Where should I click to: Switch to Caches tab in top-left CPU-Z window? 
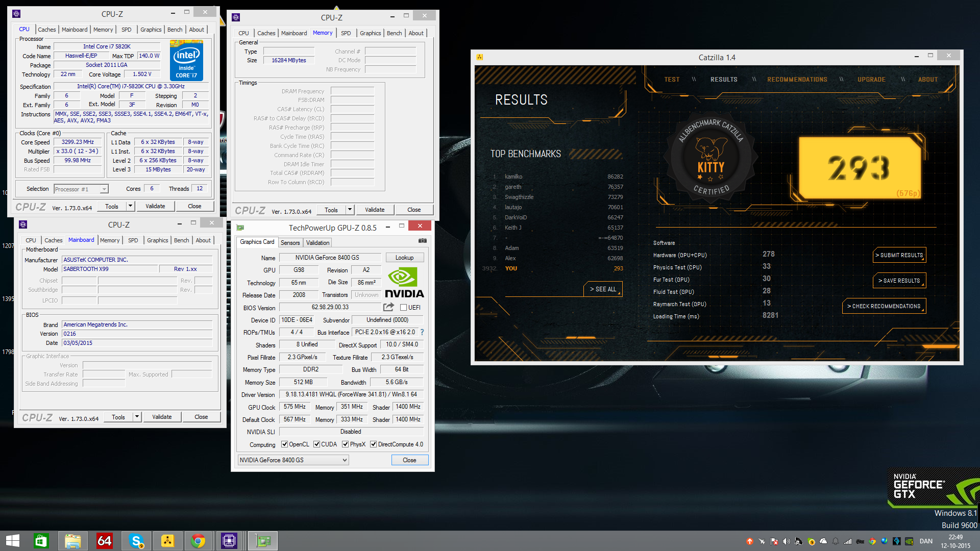[x=47, y=30]
